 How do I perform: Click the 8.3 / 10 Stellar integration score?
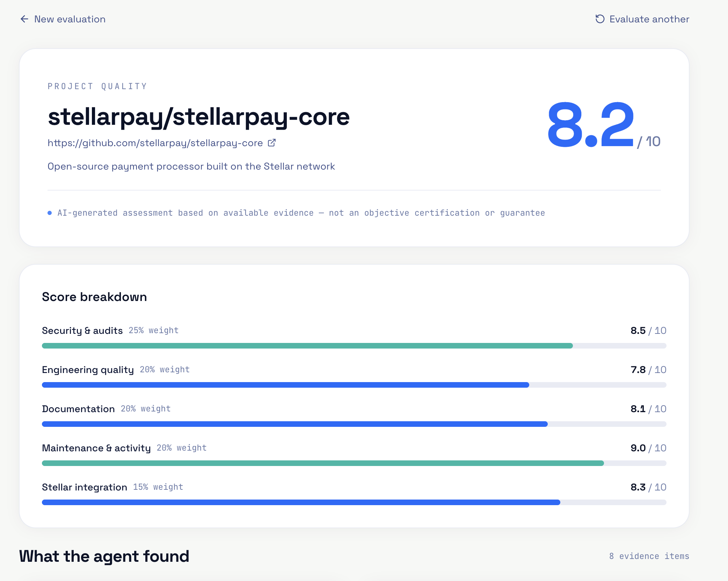coord(648,487)
